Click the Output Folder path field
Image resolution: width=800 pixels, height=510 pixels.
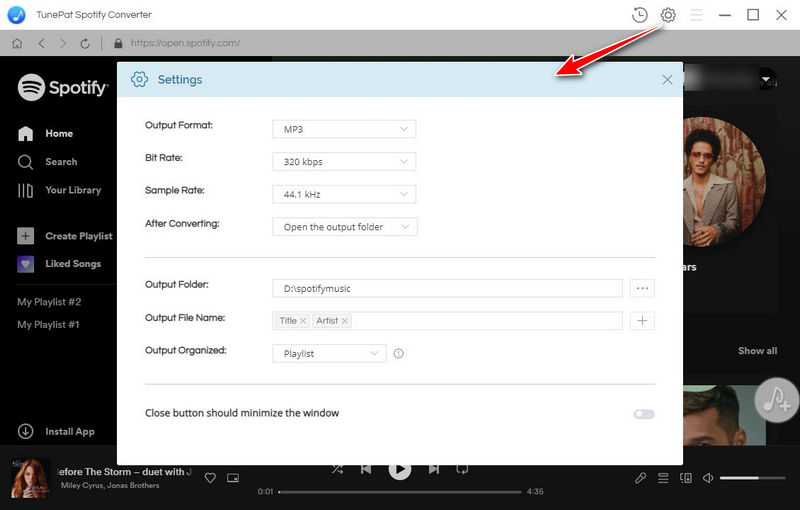(x=447, y=288)
